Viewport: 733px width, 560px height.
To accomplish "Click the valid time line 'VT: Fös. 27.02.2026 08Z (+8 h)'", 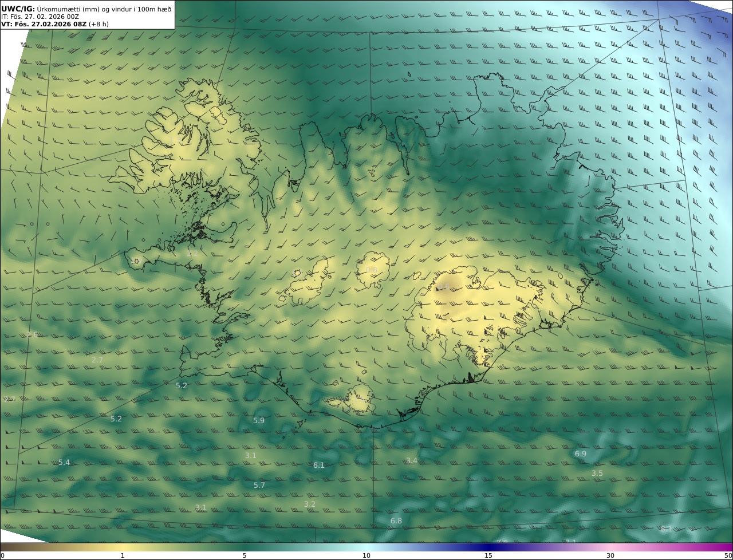I will click(x=55, y=24).
